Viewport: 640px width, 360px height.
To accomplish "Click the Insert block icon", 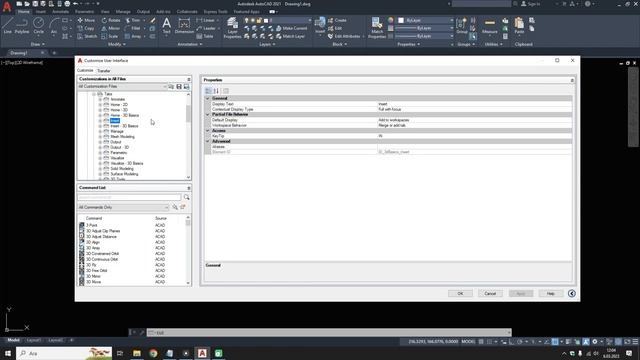I will (320, 24).
